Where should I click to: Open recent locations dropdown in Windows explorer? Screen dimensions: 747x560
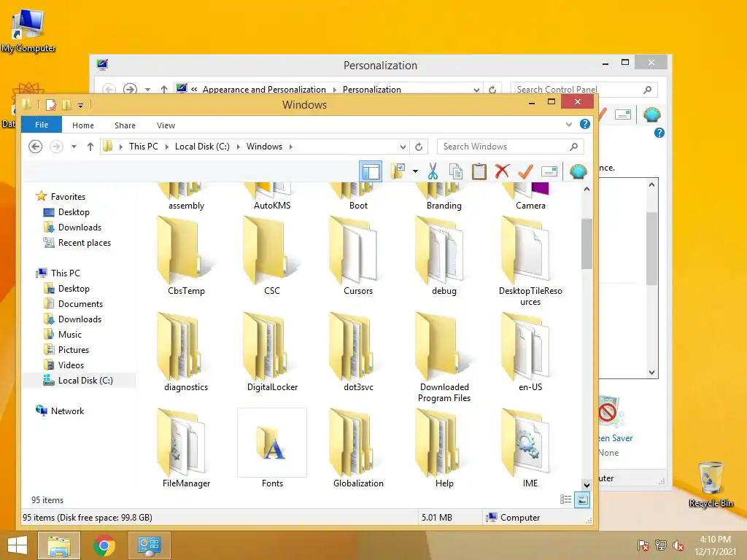click(x=74, y=147)
